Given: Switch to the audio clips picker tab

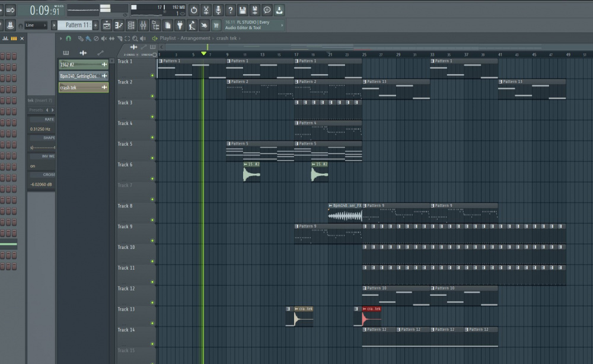Looking at the screenshot, I should (x=83, y=53).
